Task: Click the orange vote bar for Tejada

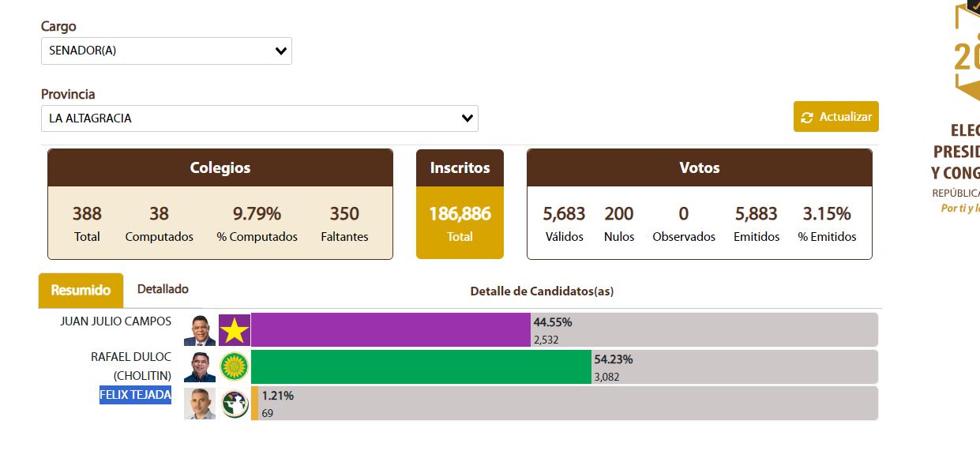Action: click(x=254, y=404)
